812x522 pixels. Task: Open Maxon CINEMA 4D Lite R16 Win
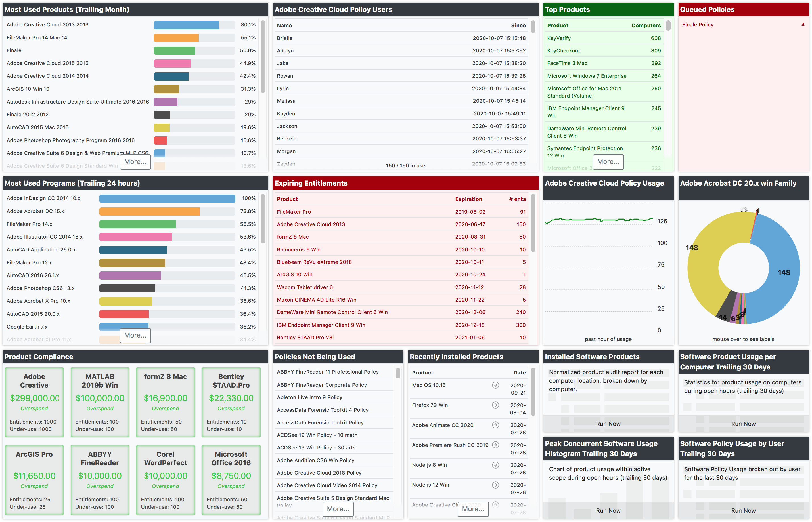[x=401, y=300]
